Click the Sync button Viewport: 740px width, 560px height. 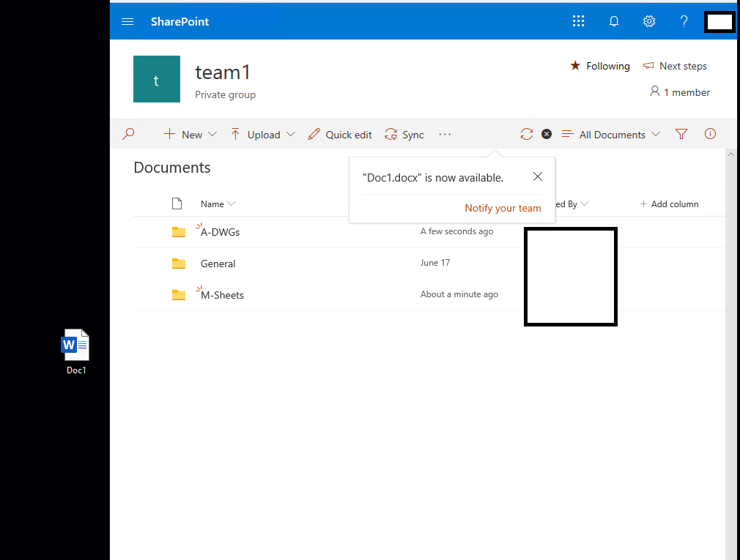click(404, 135)
